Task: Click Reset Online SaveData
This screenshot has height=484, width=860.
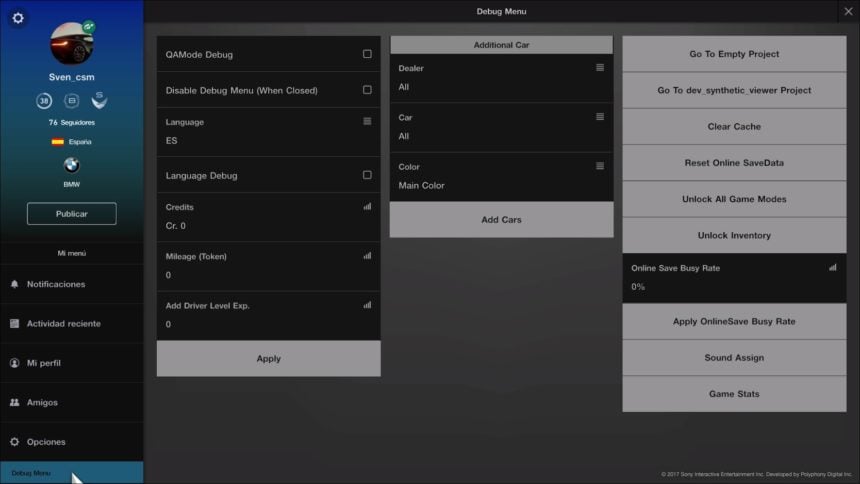Action: click(x=734, y=162)
